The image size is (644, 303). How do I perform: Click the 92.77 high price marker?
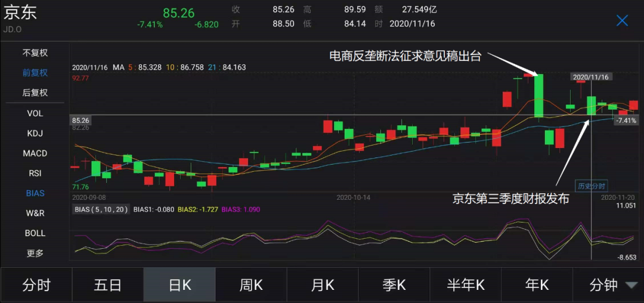[80, 77]
